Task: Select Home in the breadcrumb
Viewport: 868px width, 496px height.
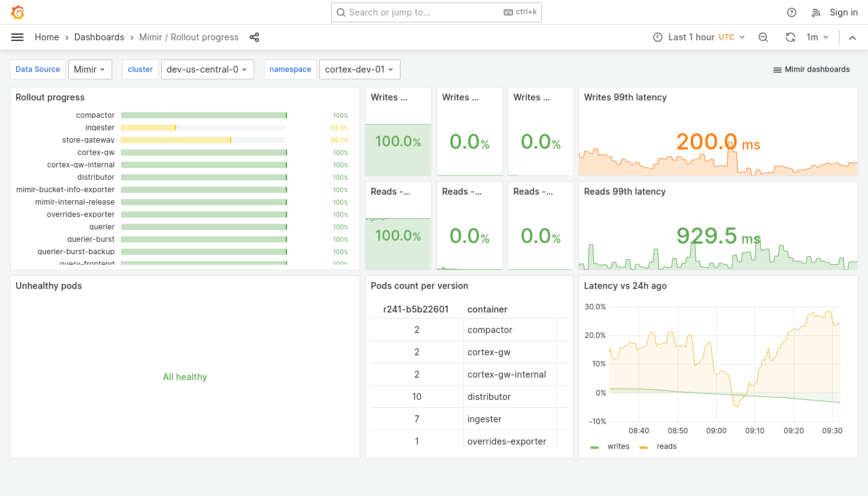Action: (x=46, y=37)
